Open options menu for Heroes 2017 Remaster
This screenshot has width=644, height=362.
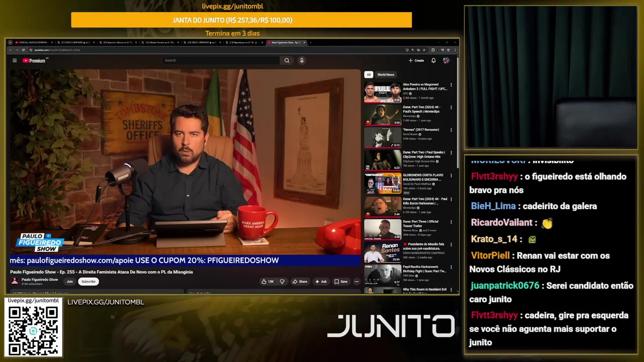coord(451,130)
